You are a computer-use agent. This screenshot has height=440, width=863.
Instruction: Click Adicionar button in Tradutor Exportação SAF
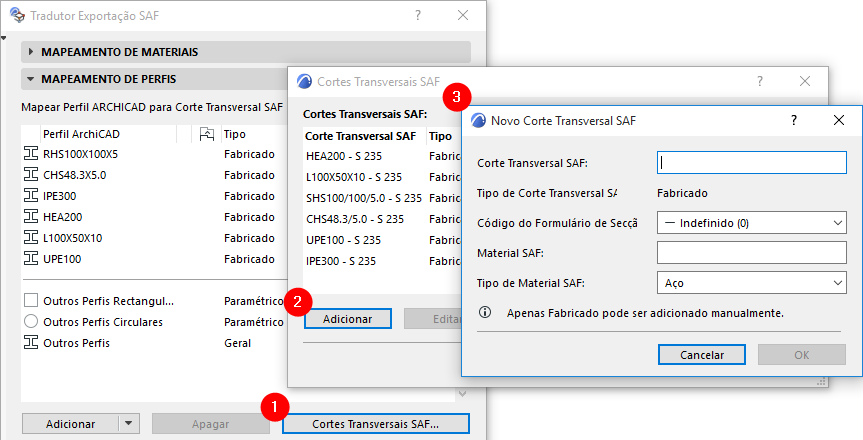[x=70, y=423]
